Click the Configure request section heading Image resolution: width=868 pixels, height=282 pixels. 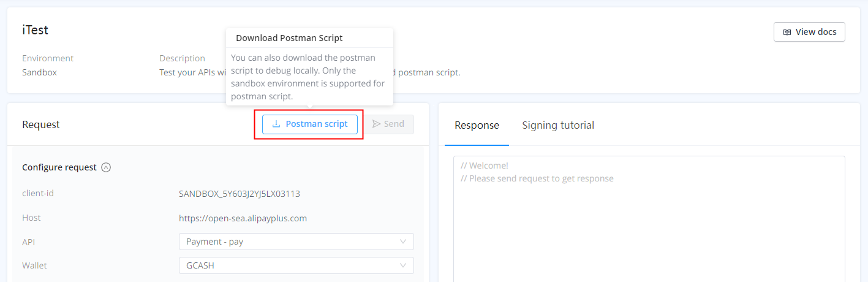pos(59,167)
